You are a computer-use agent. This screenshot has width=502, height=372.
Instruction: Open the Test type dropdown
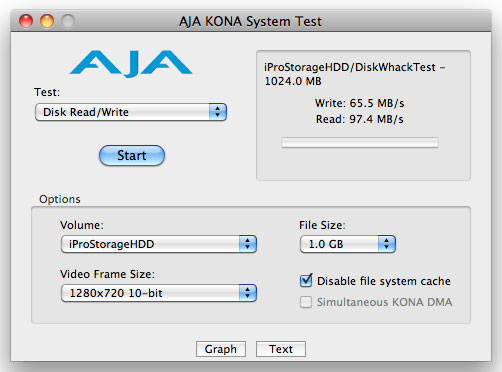(x=131, y=112)
